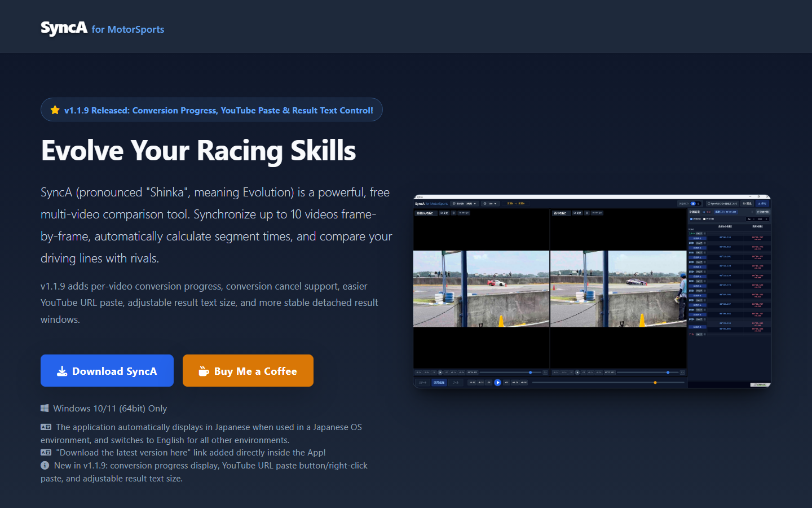The image size is (812, 508).
Task: Click the SyncA logo in the header
Action: (64, 28)
